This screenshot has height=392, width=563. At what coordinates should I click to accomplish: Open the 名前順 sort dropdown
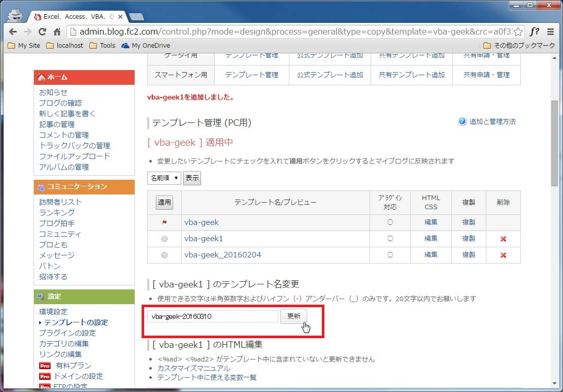pos(164,178)
